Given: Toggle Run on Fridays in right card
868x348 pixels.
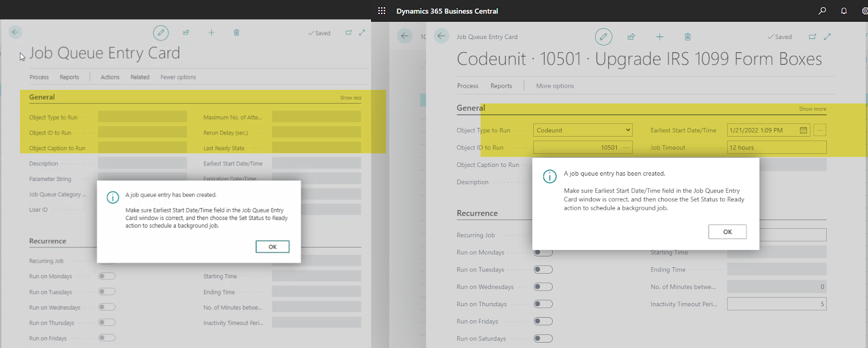Looking at the screenshot, I should pos(543,321).
